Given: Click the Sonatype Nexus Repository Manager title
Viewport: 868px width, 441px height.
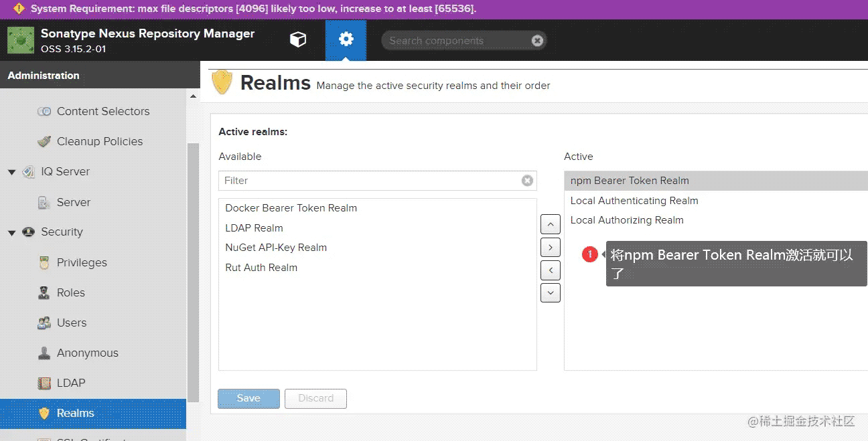Looking at the screenshot, I should coord(147,33).
